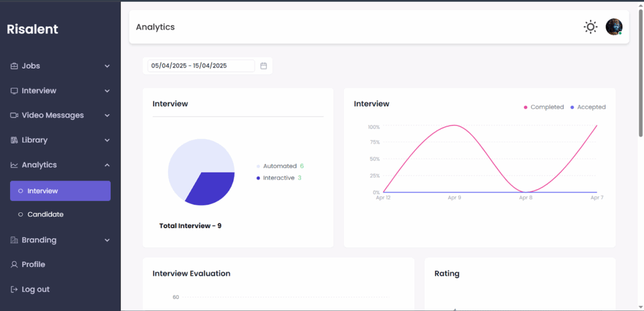Collapse the Analytics menu chevron
This screenshot has height=311, width=644.
(107, 165)
